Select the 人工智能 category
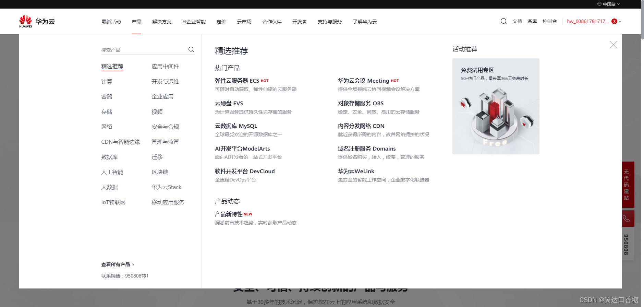644x307 pixels. coord(112,172)
